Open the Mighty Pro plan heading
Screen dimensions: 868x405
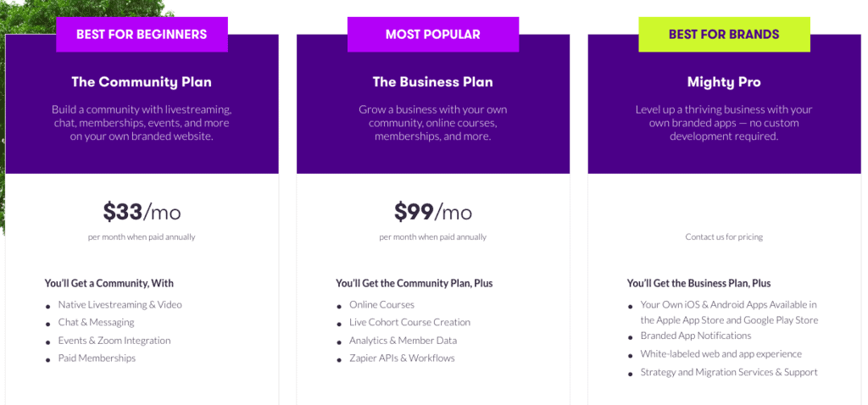[724, 82]
